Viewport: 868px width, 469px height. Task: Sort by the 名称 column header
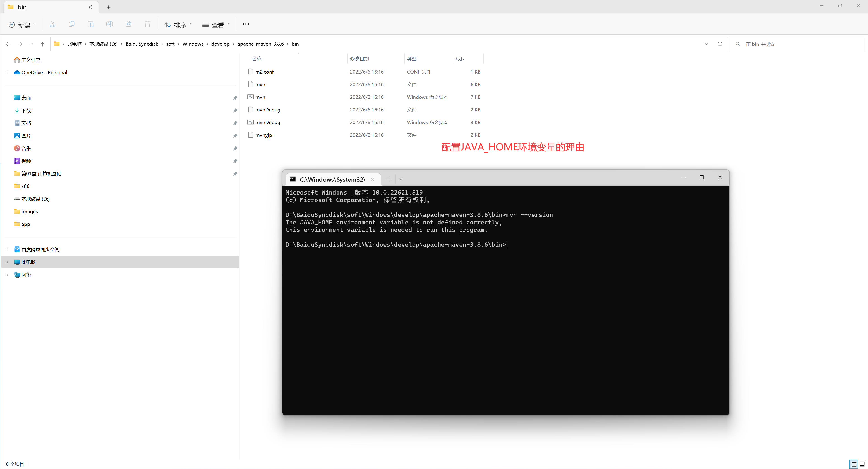[257, 59]
